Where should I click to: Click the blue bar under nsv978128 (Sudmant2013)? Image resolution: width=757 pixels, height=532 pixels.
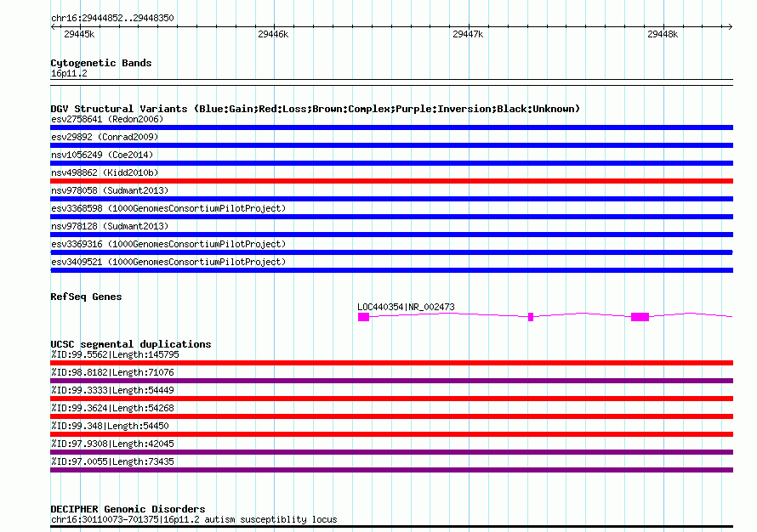(x=391, y=235)
